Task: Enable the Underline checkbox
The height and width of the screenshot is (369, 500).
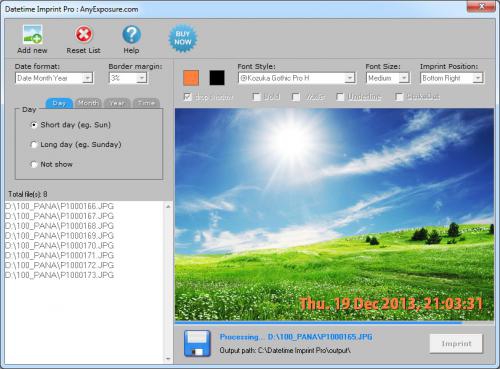Action: coord(340,97)
